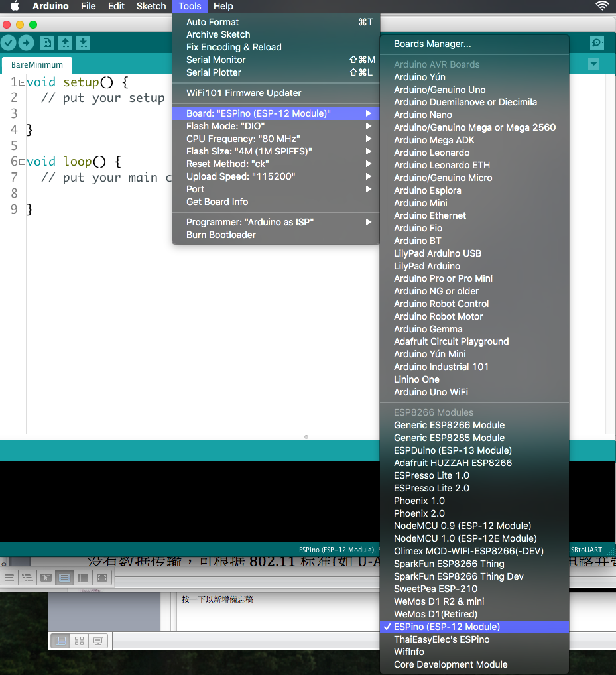This screenshot has height=675, width=616.
Task: Expand the Reset Method "ck" submenu
Action: click(275, 164)
